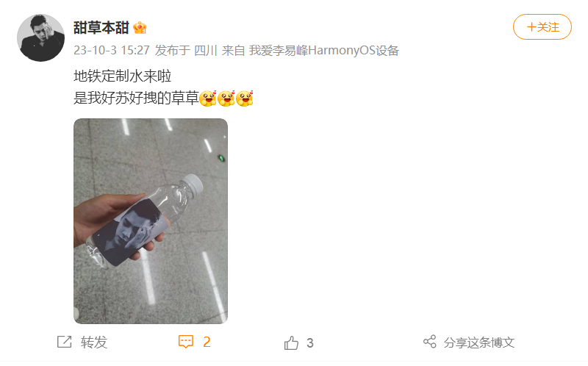
Task: Click the like count 3
Action: 310,342
